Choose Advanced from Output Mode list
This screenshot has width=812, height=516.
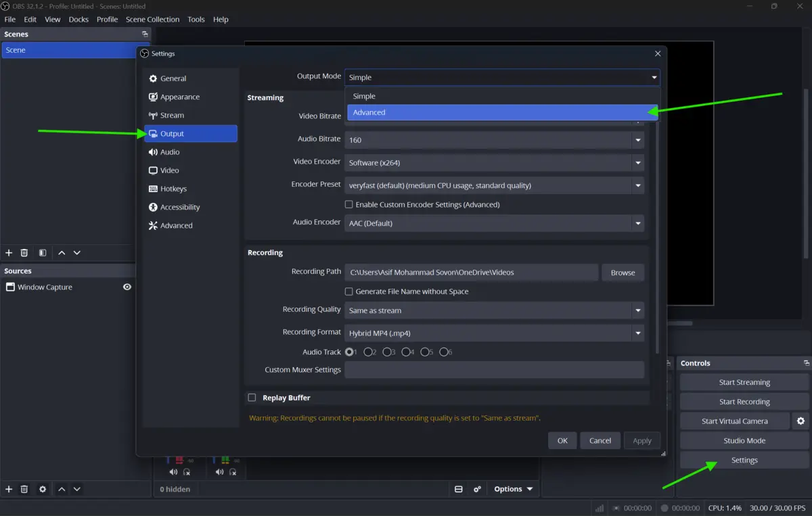point(502,112)
